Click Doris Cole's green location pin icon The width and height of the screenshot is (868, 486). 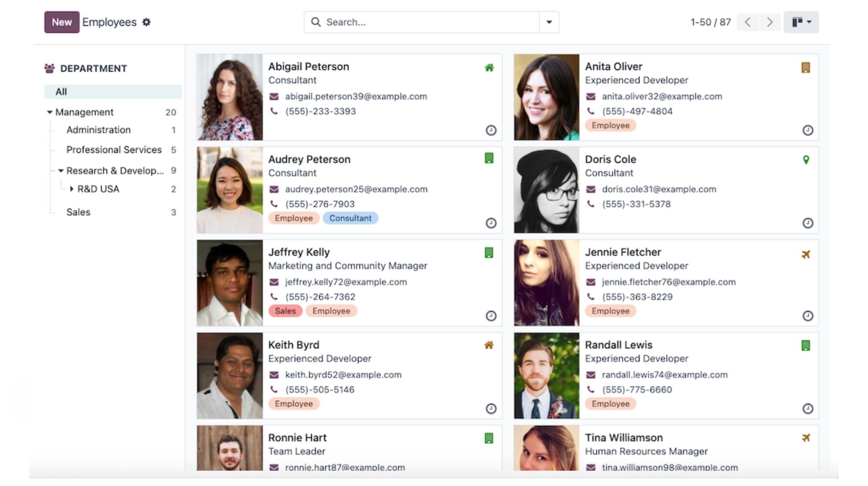[806, 160]
